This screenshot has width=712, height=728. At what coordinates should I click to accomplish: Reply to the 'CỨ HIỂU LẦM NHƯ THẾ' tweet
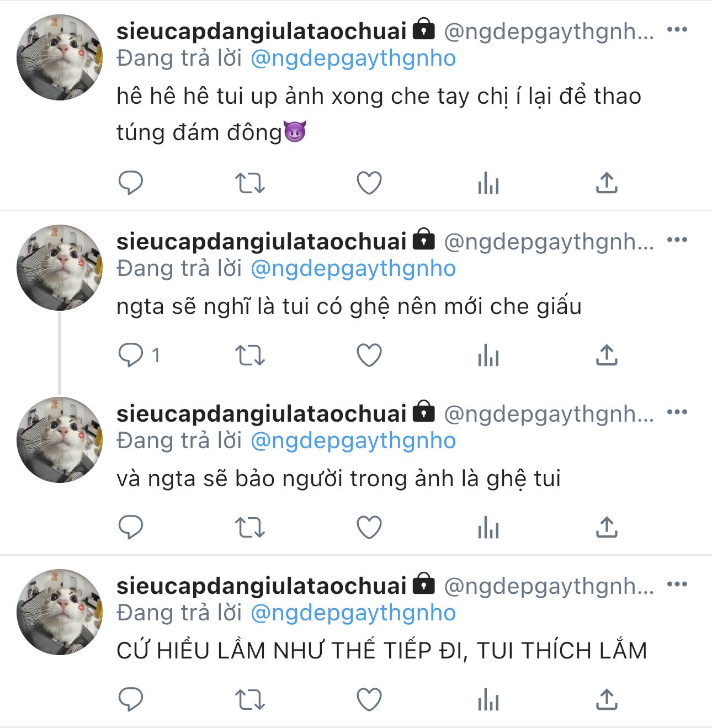[131, 700]
